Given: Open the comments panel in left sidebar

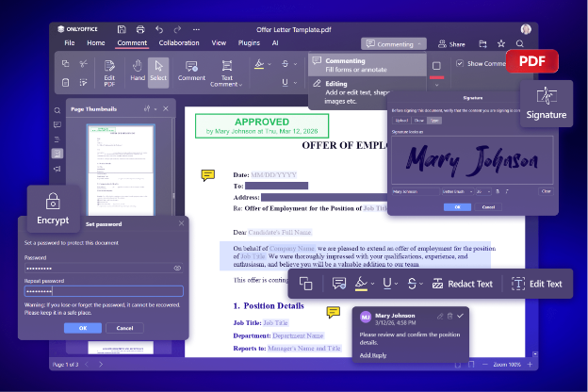Looking at the screenshot, I should coord(57,124).
